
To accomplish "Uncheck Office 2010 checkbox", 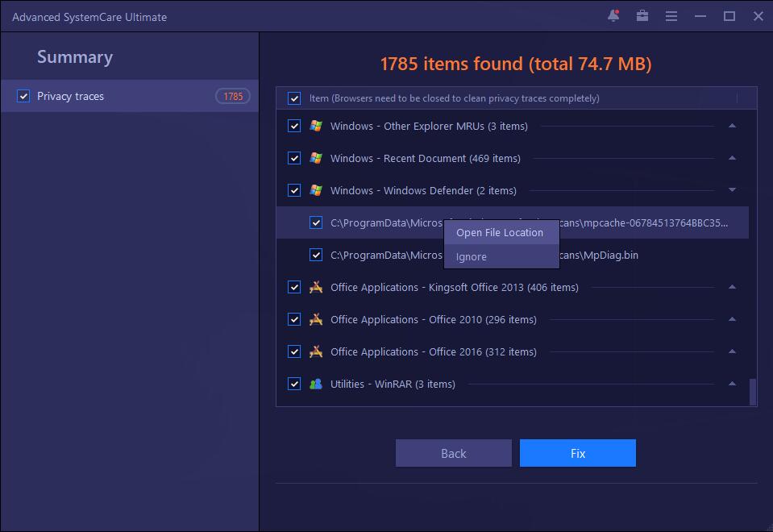I will pyautogui.click(x=294, y=319).
